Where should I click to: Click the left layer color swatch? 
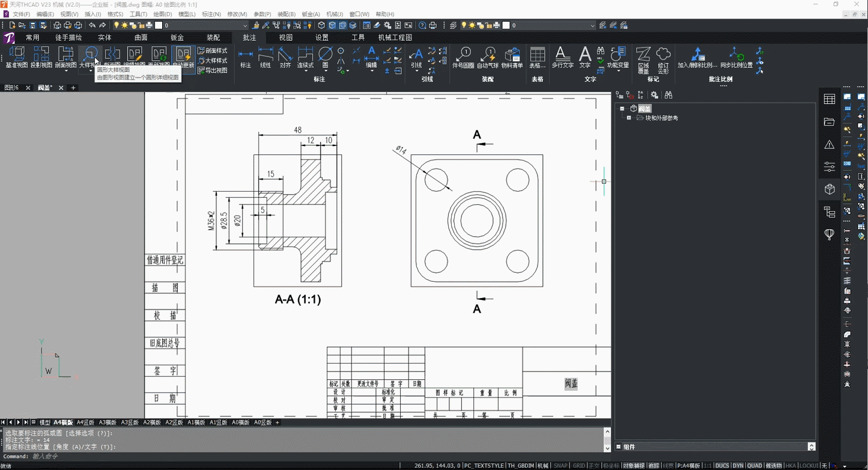point(159,26)
